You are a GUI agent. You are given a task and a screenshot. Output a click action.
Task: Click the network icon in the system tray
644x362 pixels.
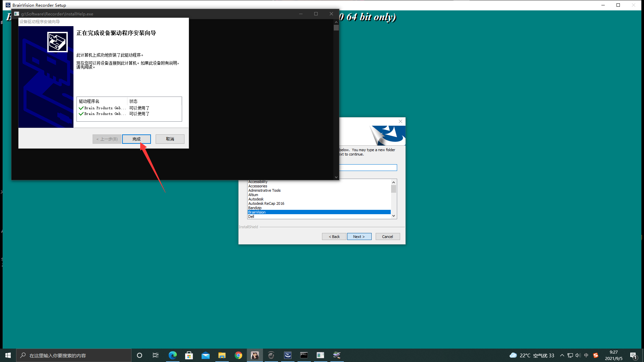coord(570,355)
